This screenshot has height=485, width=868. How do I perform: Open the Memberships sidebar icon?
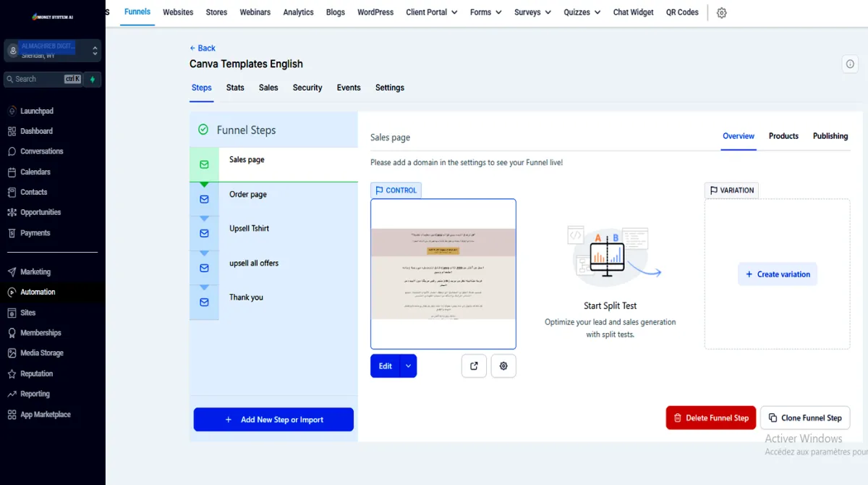(12, 333)
